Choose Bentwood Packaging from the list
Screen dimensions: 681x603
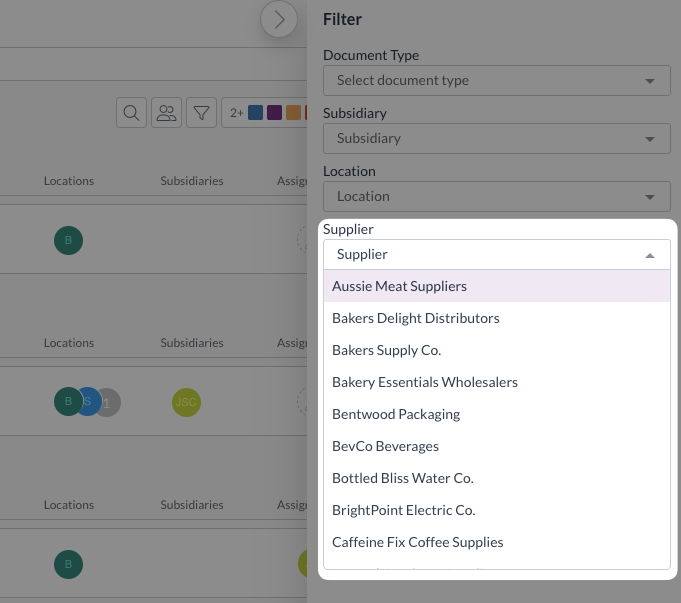pyautogui.click(x=396, y=414)
